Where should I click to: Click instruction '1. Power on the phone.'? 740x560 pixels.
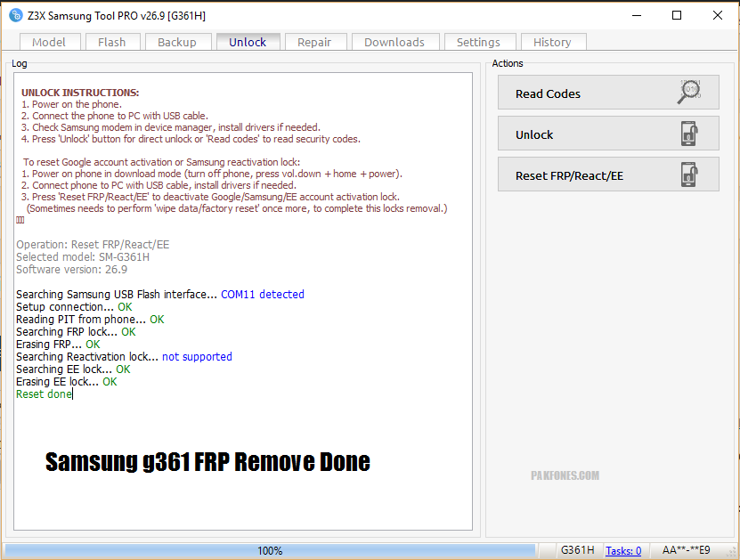(x=72, y=104)
